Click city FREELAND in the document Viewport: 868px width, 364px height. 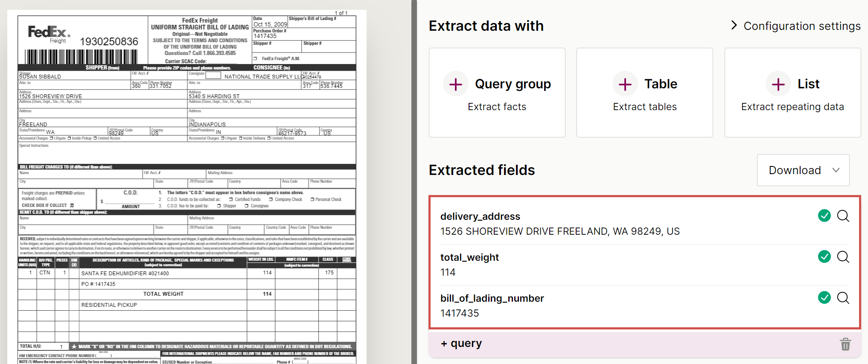33,125
